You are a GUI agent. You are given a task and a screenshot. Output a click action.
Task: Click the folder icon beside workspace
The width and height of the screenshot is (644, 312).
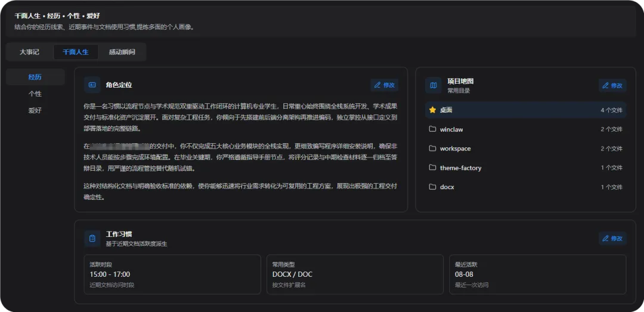[x=432, y=149]
